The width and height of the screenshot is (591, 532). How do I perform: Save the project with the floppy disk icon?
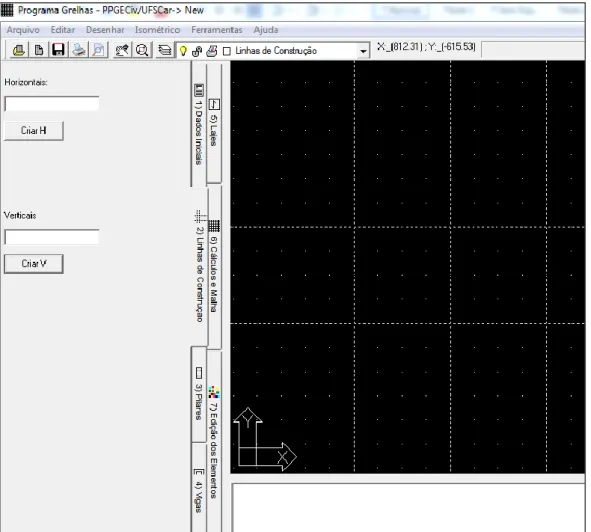(x=58, y=50)
